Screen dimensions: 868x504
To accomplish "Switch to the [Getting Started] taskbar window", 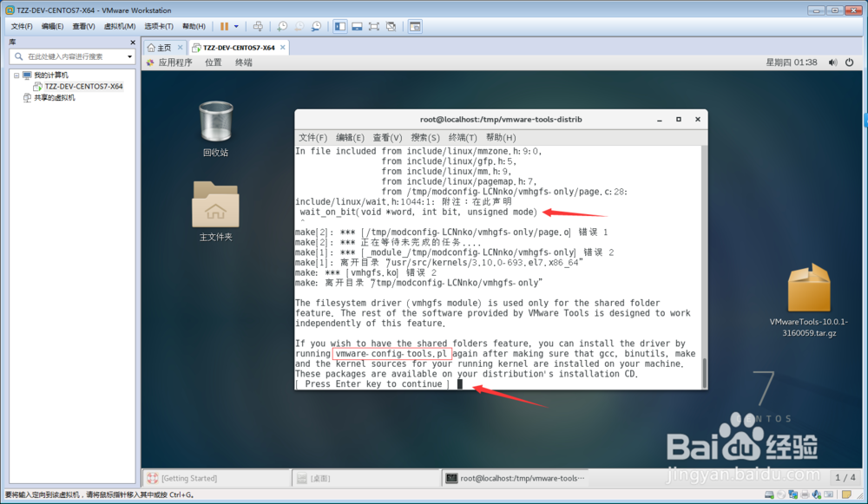I will [x=216, y=478].
